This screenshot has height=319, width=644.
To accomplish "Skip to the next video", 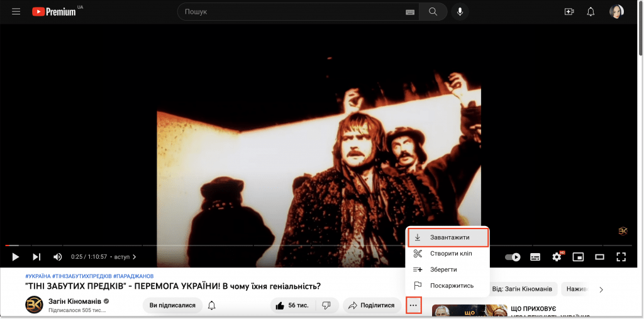I will [36, 257].
